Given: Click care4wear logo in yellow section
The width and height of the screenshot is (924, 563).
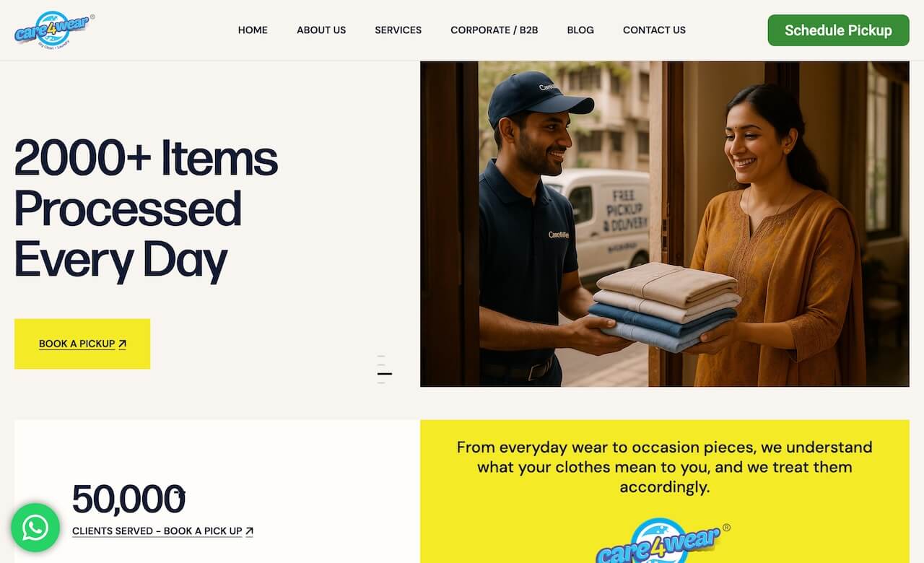Looking at the screenshot, I should 663,541.
